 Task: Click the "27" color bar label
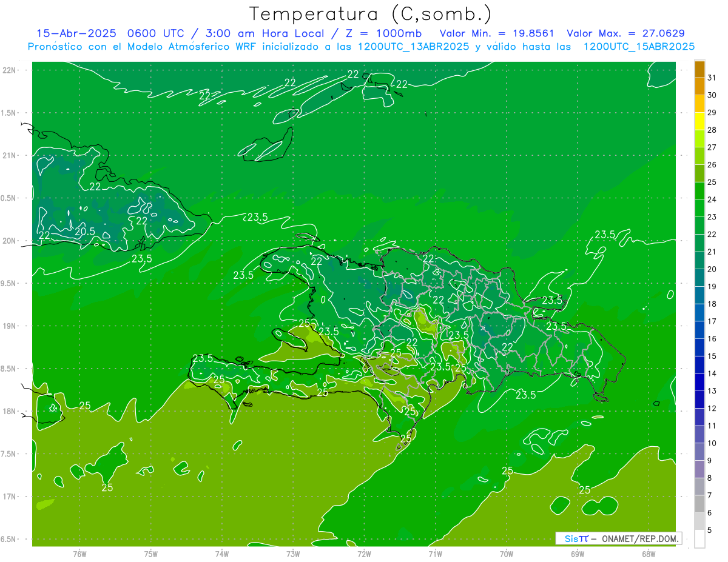click(x=712, y=147)
